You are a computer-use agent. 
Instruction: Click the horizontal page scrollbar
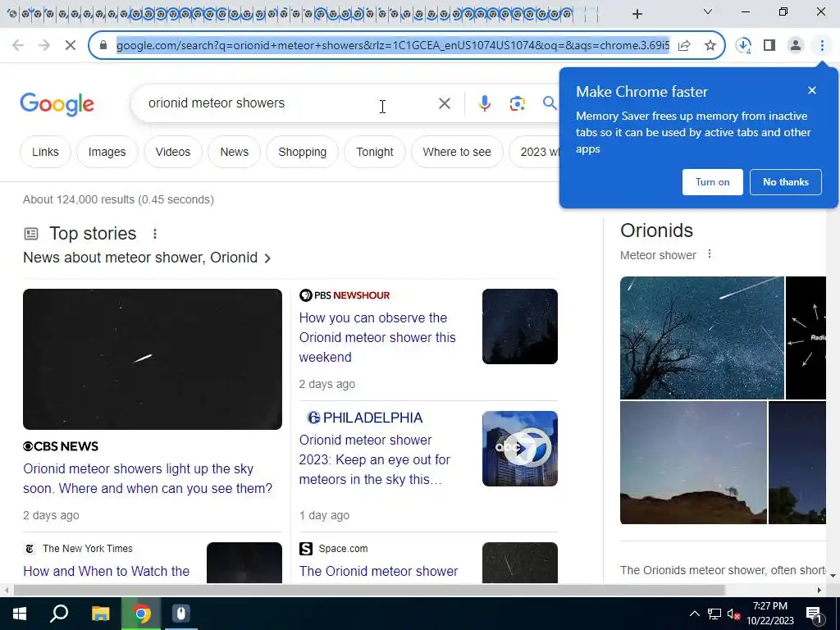(x=368, y=590)
